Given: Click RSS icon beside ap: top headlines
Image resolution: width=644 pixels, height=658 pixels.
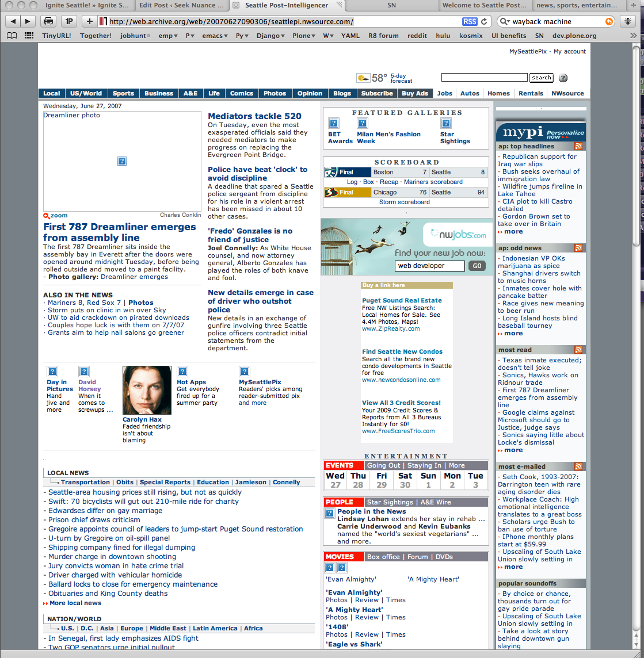Looking at the screenshot, I should point(578,146).
